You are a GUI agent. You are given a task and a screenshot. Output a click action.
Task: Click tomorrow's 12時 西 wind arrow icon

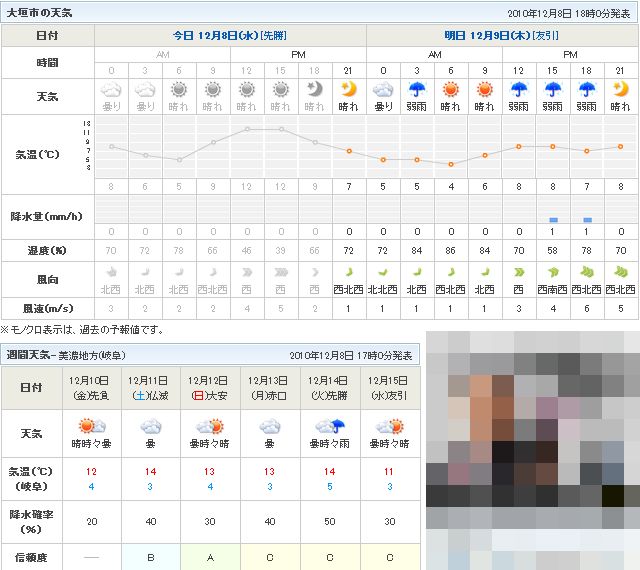click(518, 272)
